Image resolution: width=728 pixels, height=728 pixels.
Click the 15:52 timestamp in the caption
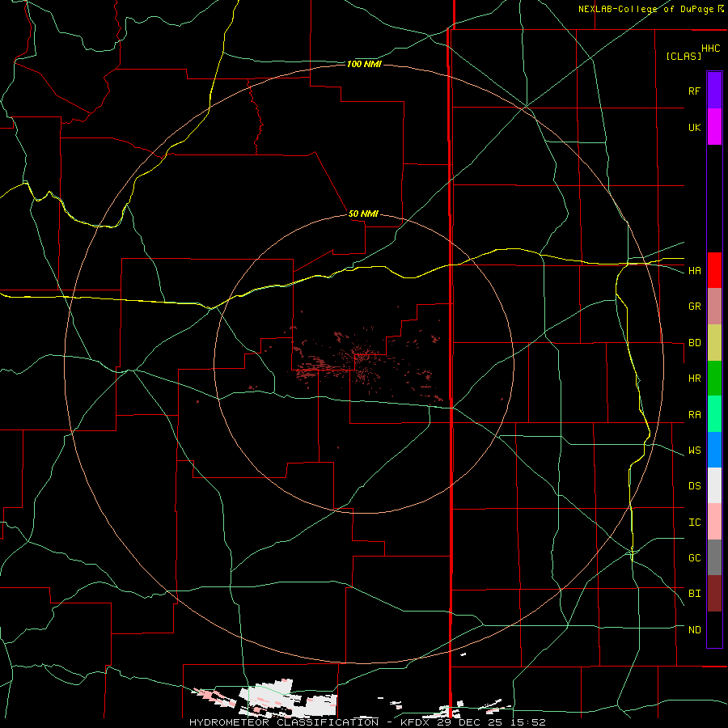tap(529, 722)
